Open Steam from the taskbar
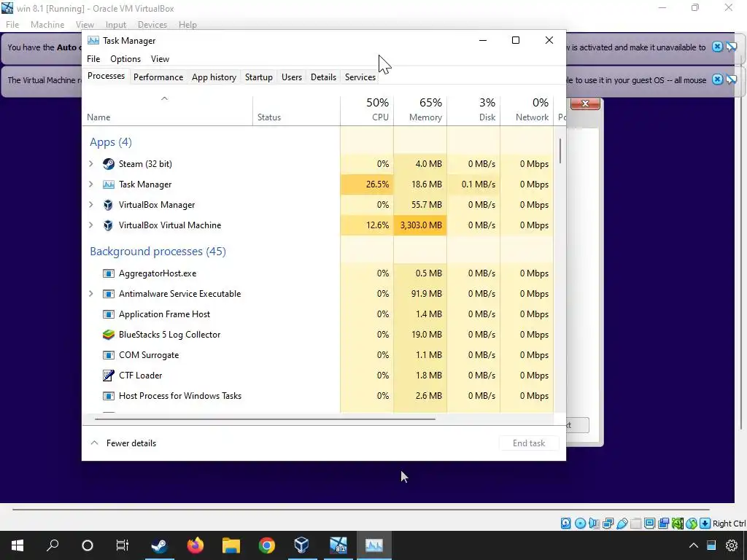Viewport: 747px width, 560px height. (x=159, y=545)
